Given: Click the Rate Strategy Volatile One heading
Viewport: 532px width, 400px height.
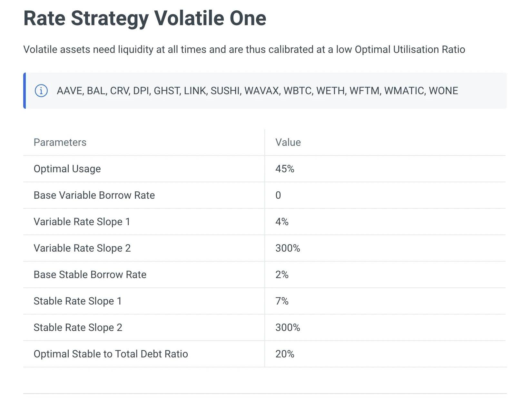Looking at the screenshot, I should click(x=145, y=18).
